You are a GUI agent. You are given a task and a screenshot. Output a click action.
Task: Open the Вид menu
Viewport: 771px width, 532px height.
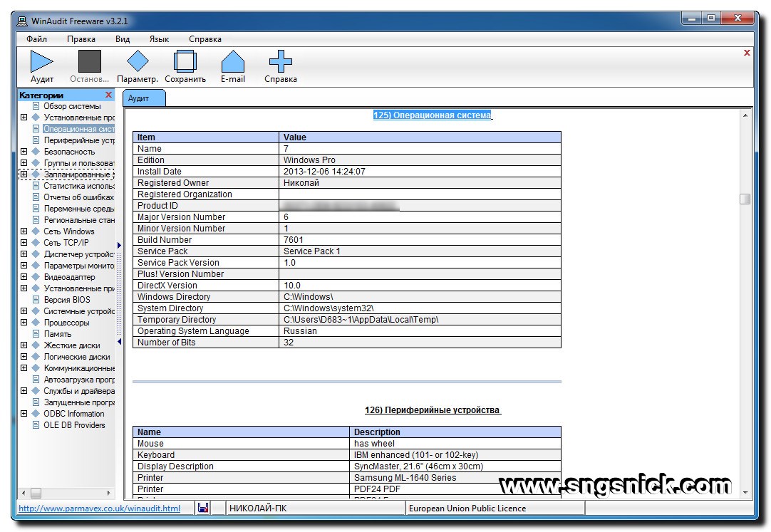[x=123, y=38]
